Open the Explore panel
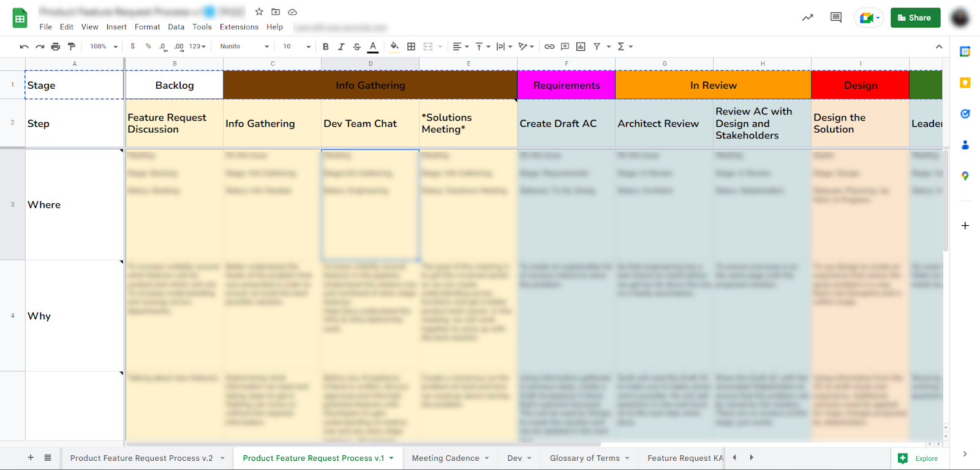This screenshot has height=470, width=980. [x=918, y=458]
